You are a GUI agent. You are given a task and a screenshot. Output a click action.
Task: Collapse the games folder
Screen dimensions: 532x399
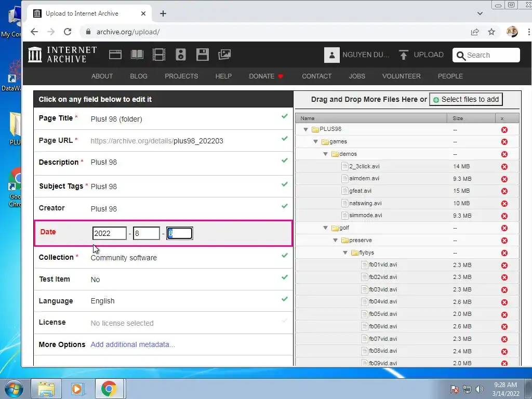pyautogui.click(x=315, y=141)
